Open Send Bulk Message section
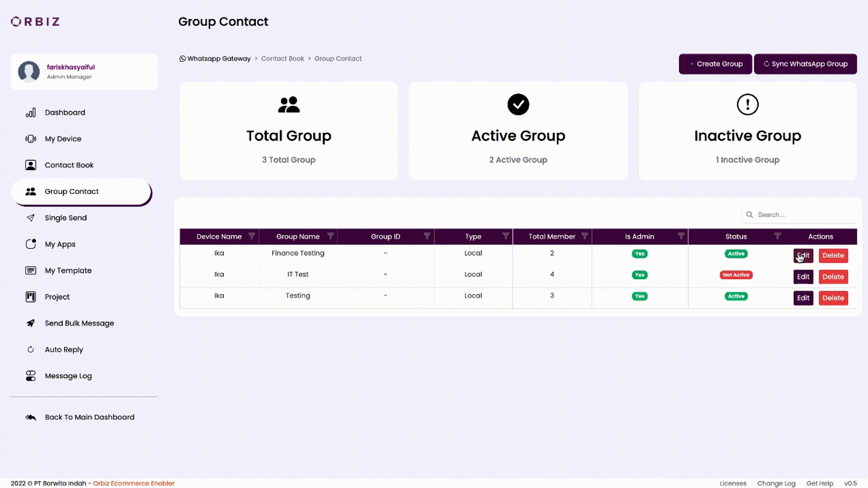 (x=79, y=323)
